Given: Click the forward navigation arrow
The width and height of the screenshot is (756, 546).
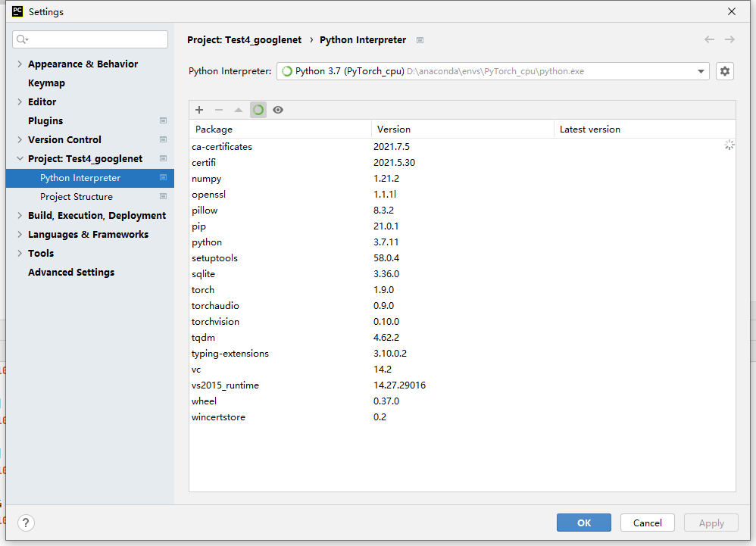Looking at the screenshot, I should coord(730,39).
